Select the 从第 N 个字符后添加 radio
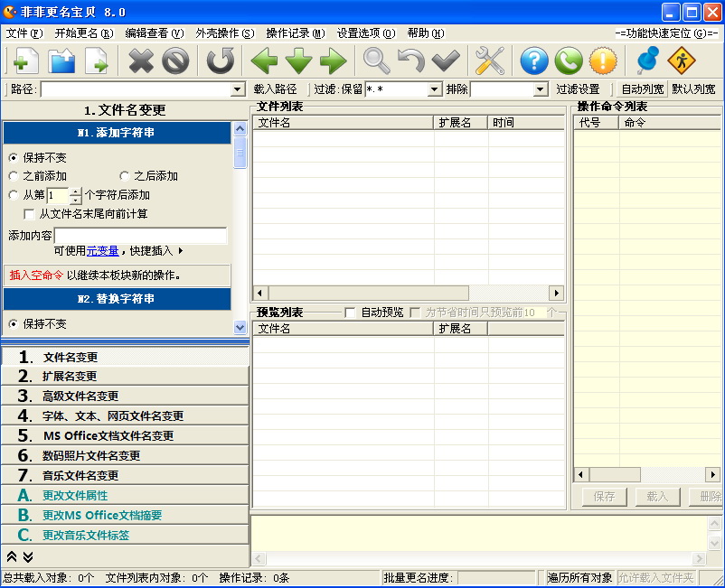The image size is (725, 588). [x=14, y=195]
